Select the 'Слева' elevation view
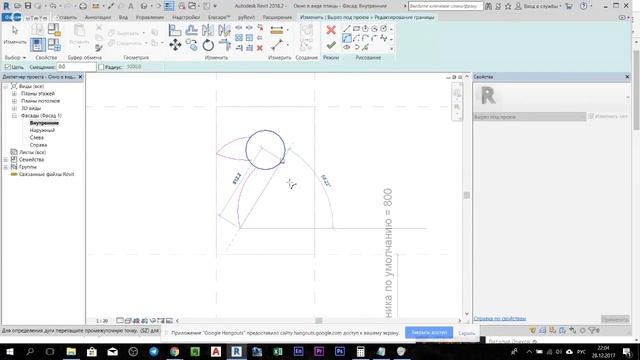640x360 pixels. click(x=36, y=138)
